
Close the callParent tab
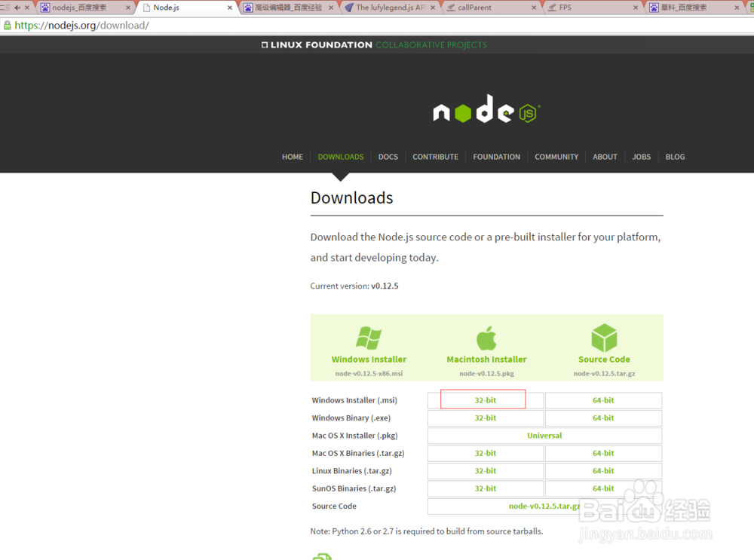pos(534,8)
